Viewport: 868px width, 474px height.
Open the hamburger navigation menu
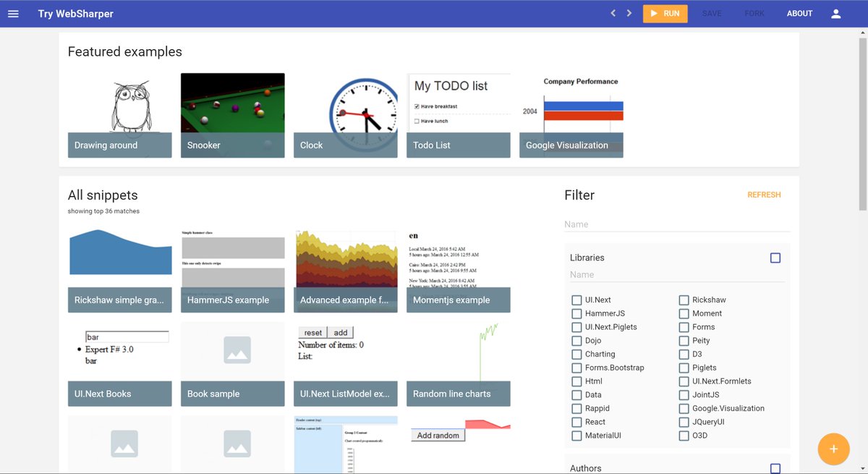click(x=13, y=14)
